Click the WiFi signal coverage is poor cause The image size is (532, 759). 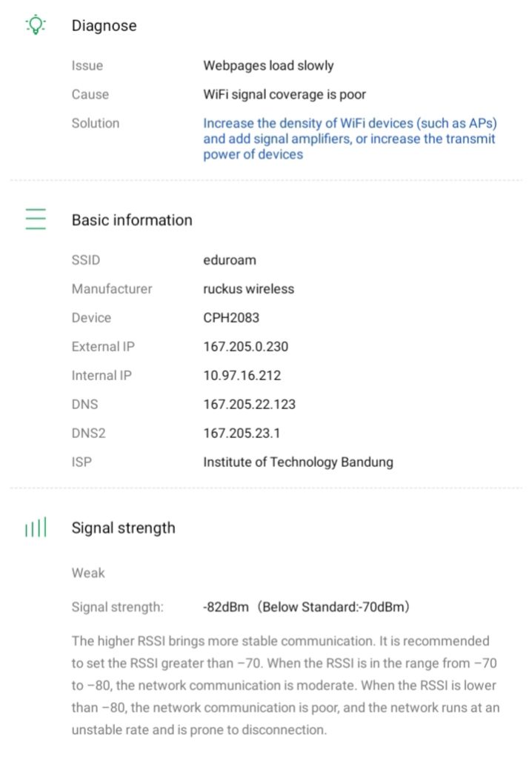coord(285,94)
